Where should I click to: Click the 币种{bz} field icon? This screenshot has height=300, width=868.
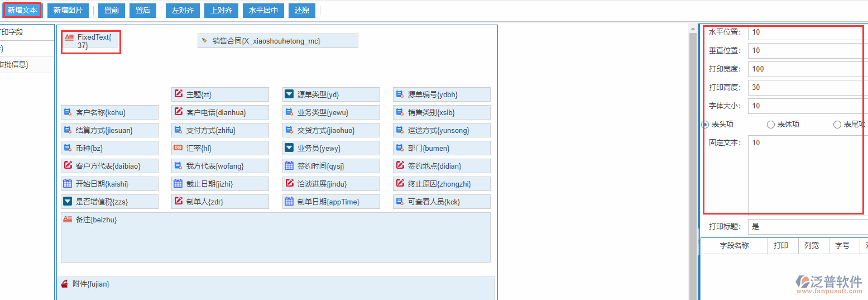68,148
